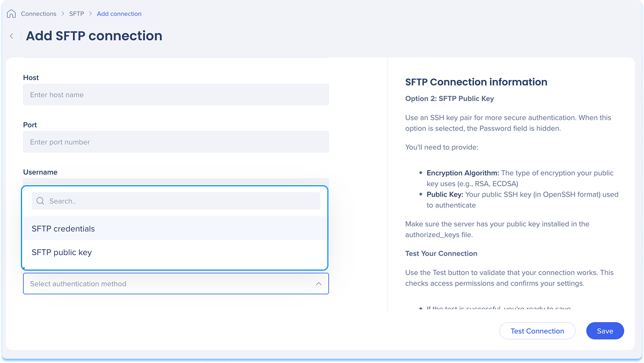Screen dimensions: 644x363
Task: Click the SFTP Connection information heading
Action: coord(476,82)
